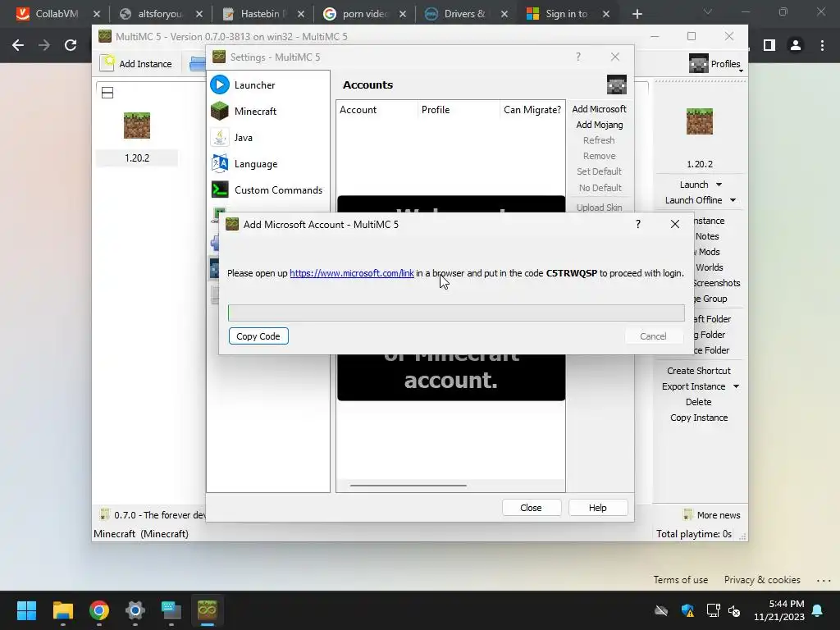Screen dimensions: 840x630
Task: Click Copy Instance in the side panel
Action: point(699,418)
